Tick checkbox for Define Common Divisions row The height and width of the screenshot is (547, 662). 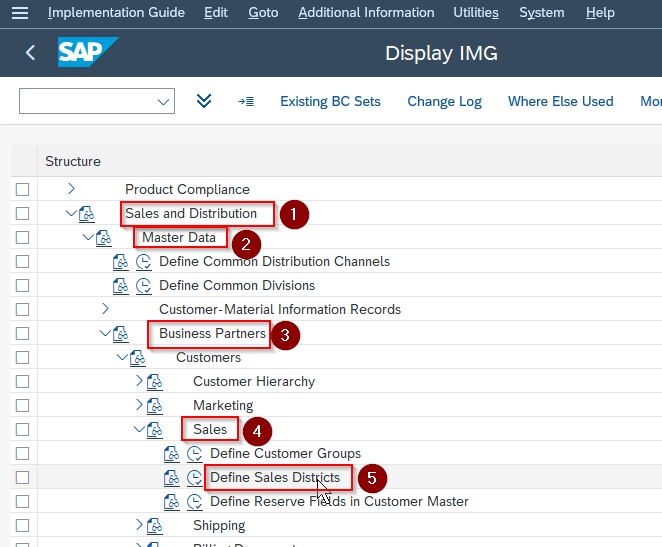coord(22,286)
